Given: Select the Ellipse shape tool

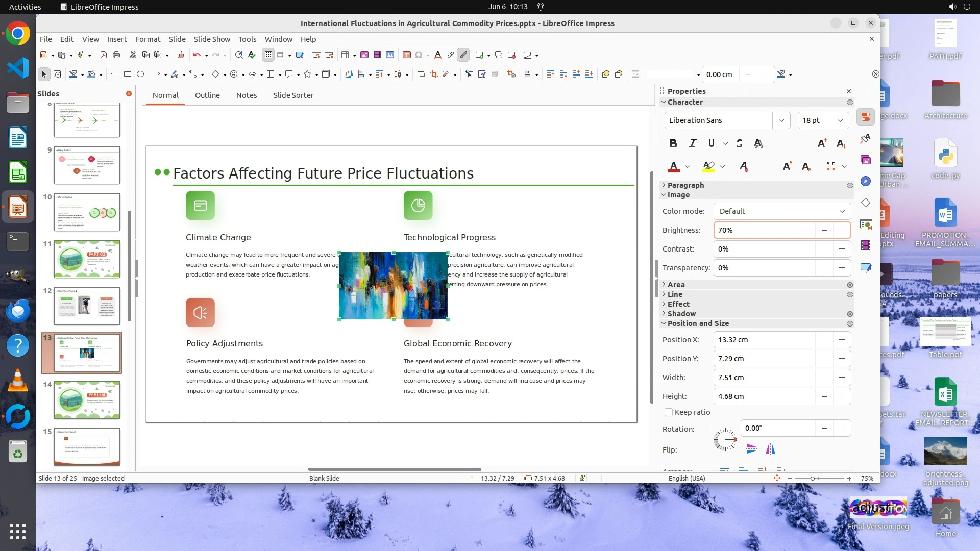Looking at the screenshot, I should pos(140,74).
